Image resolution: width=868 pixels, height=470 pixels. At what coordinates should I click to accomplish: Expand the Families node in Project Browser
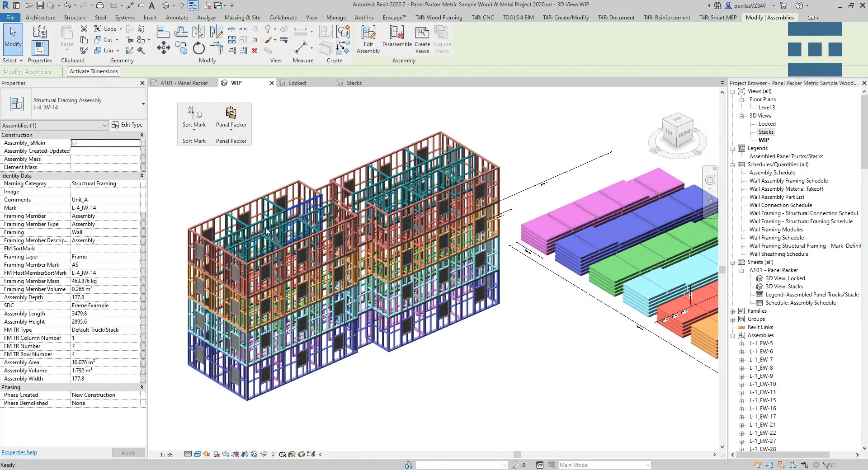733,311
